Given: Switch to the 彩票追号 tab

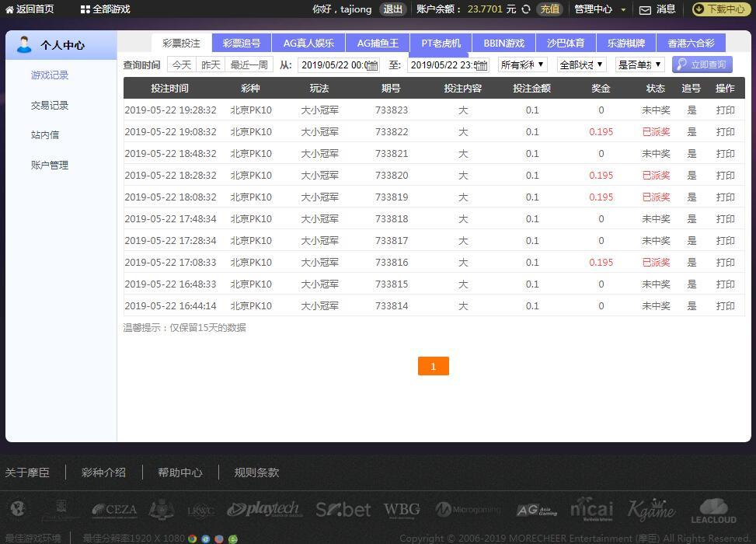Looking at the screenshot, I should [x=242, y=43].
